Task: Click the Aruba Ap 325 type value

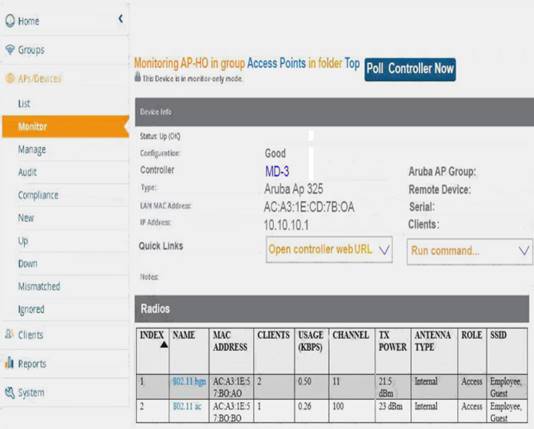Action: (294, 189)
